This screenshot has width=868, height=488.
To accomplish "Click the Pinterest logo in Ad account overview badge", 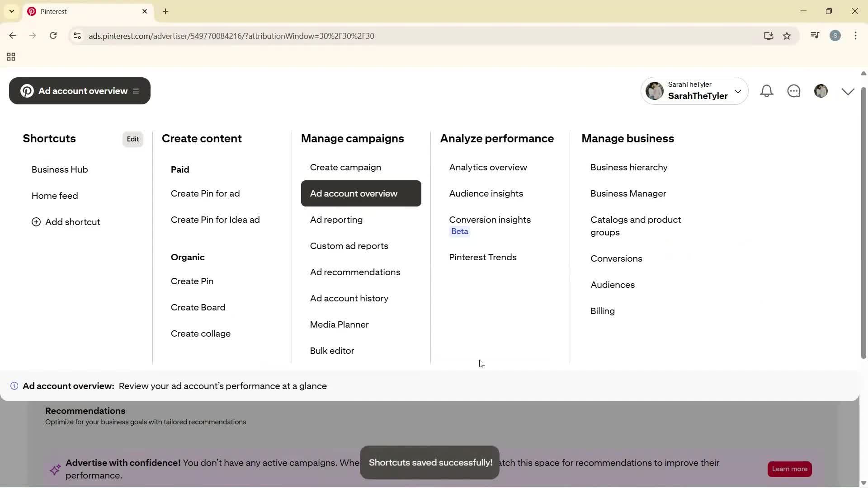I will click(27, 91).
